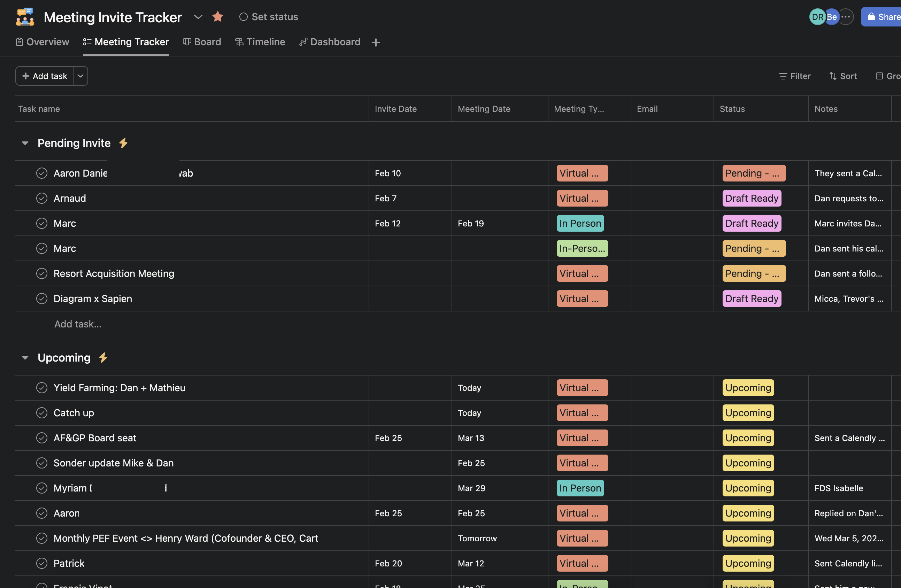Viewport: 901px width, 588px height.
Task: Click Feb 10 invite date for Aaron Daniel
Action: point(388,173)
